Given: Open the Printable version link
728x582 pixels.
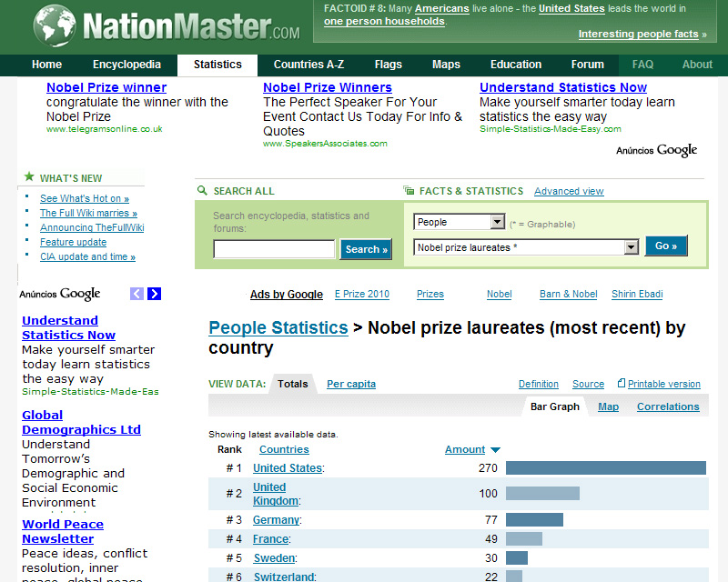Looking at the screenshot, I should coord(664,384).
